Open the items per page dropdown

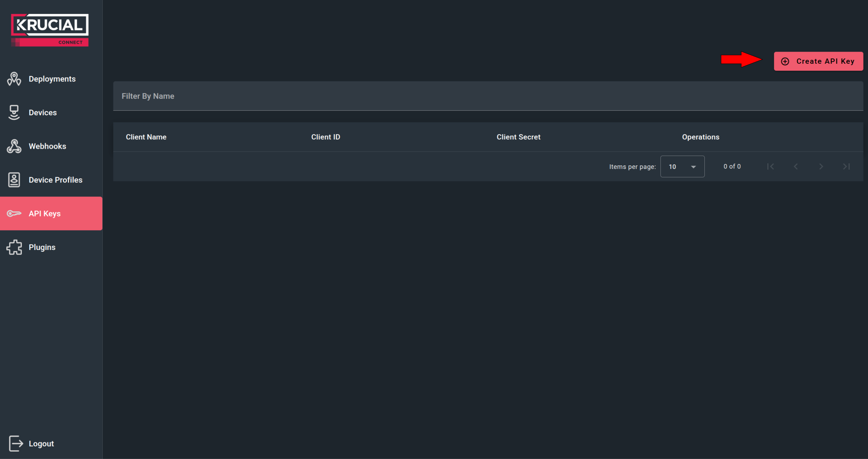click(682, 166)
